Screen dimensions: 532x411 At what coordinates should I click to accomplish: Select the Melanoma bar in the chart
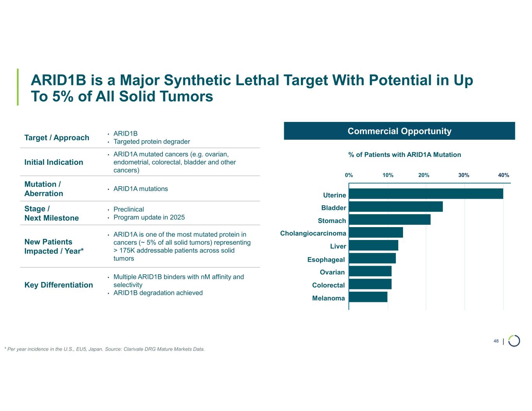pos(368,297)
